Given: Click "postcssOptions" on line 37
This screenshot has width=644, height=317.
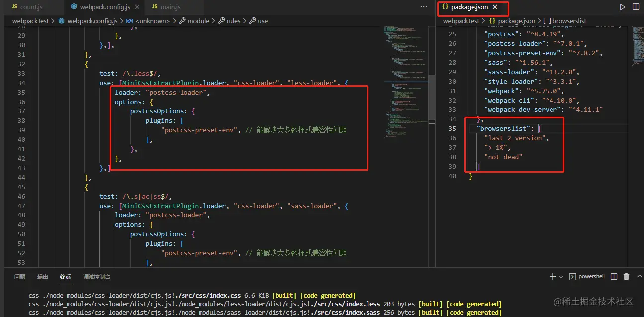Looking at the screenshot, I should [x=157, y=111].
